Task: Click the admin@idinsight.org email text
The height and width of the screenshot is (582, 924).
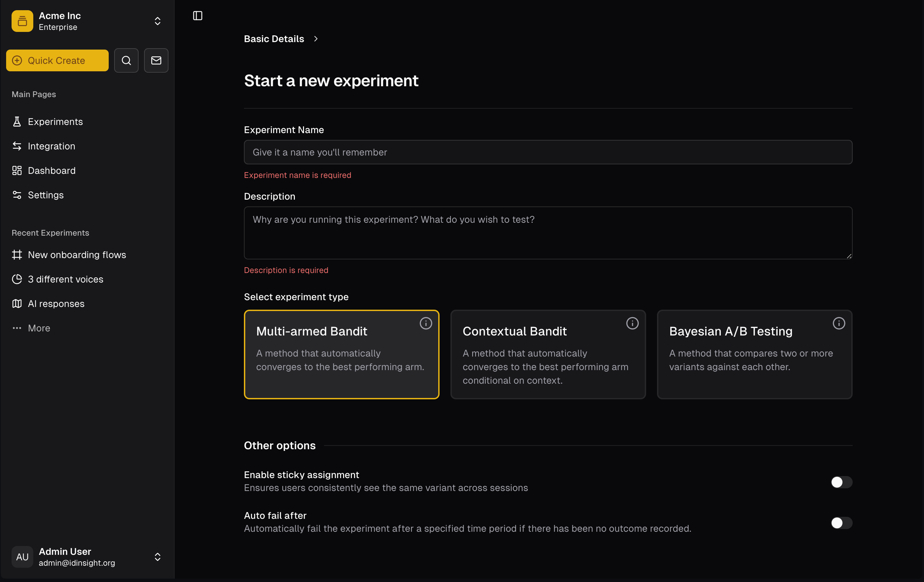Action: point(77,563)
